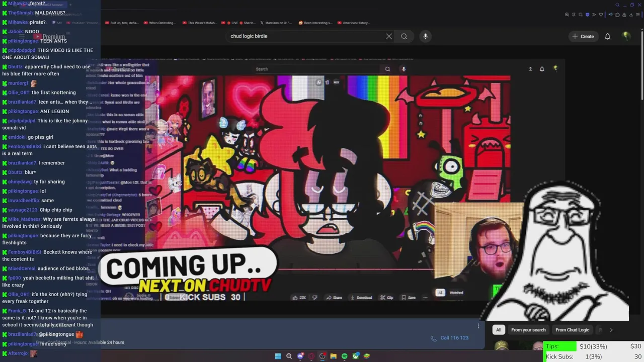
Task: Select the From Chud Logic chip
Action: pos(572,330)
